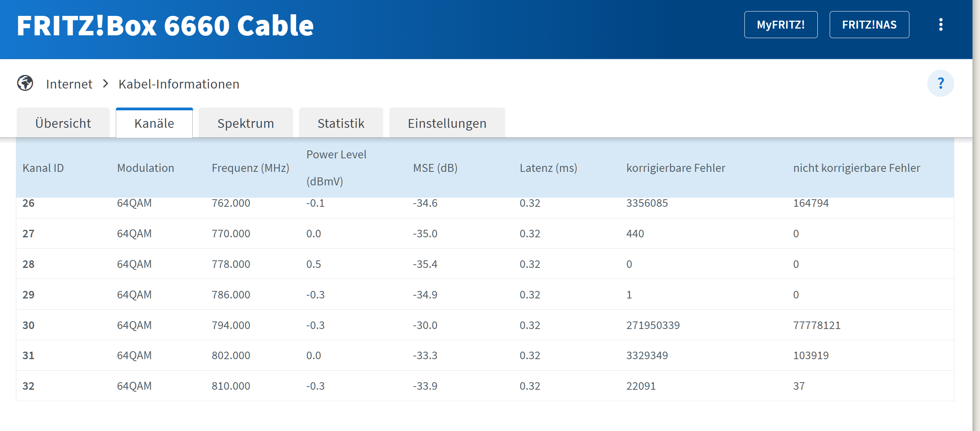Viewport: 980px width, 431px height.
Task: Click correctable errors value 440
Action: [x=635, y=233]
